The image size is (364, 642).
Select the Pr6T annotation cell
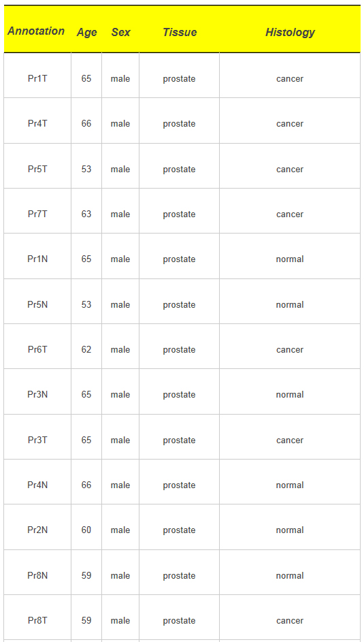point(37,347)
